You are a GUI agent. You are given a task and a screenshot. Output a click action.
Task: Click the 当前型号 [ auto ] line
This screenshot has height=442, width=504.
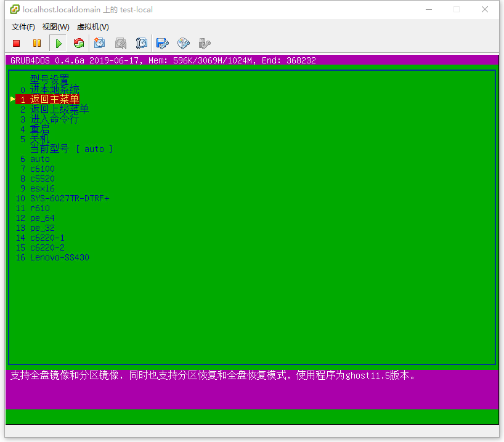[x=71, y=149]
